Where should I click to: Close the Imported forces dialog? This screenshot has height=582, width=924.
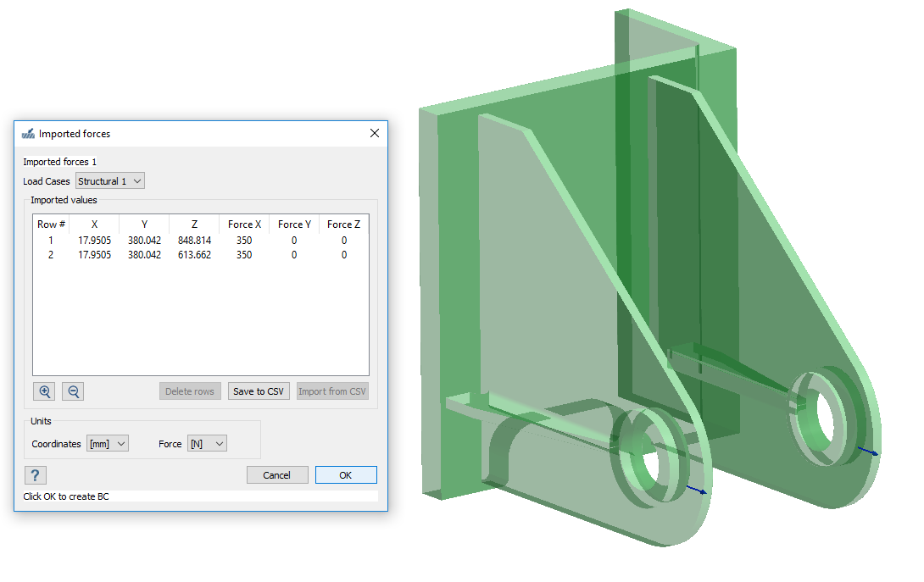[x=375, y=133]
